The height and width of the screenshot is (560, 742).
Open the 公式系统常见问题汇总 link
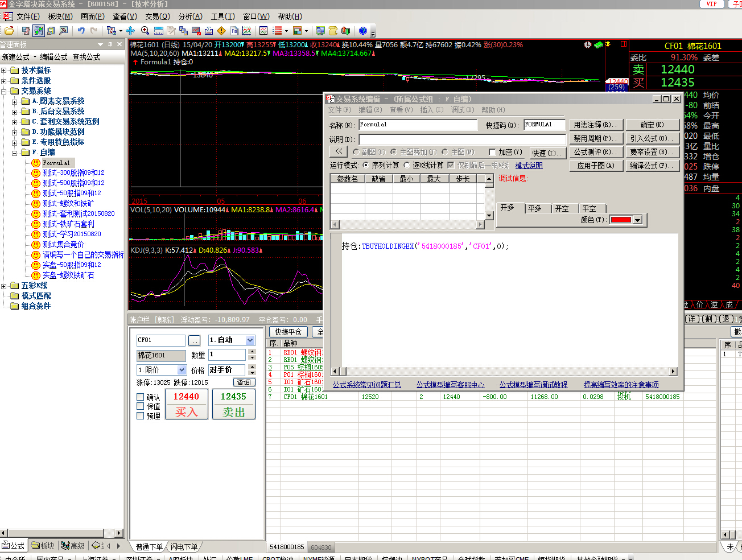click(x=366, y=385)
